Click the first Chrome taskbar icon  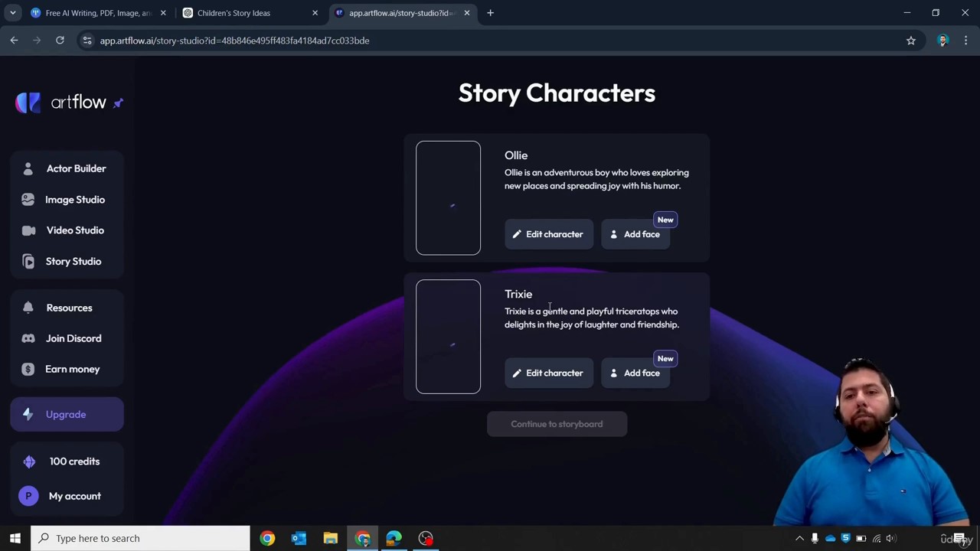267,538
